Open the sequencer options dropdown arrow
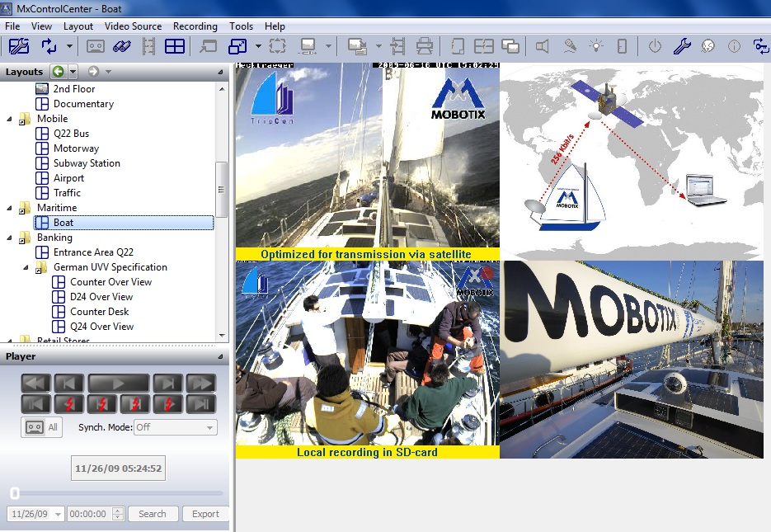The image size is (771, 532). 69,46
